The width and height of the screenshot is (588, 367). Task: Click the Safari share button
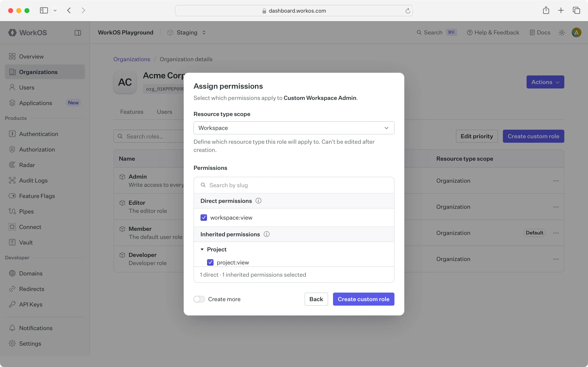[x=546, y=10]
